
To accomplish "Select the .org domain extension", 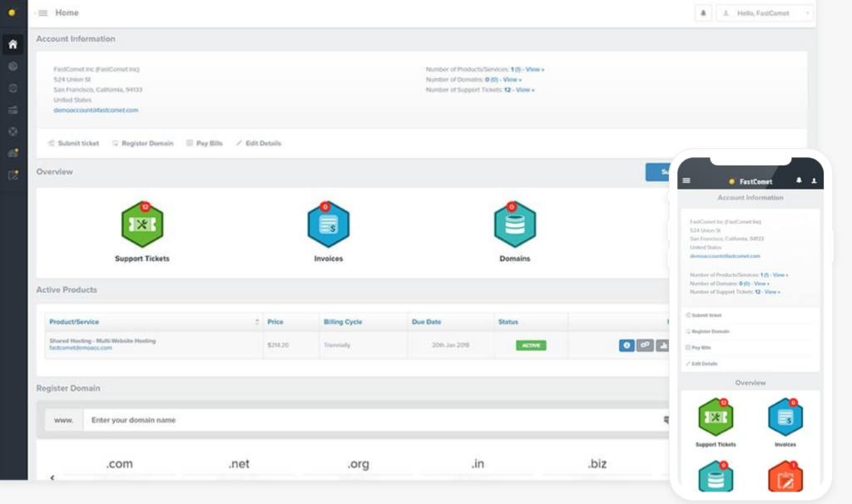I will pyautogui.click(x=359, y=464).
